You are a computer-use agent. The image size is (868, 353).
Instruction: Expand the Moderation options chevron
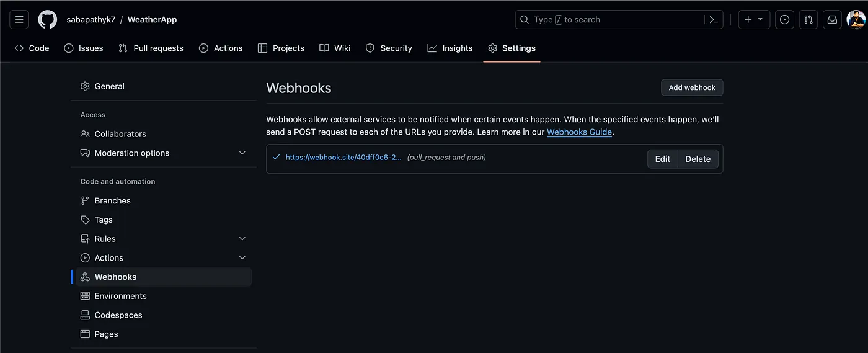click(x=242, y=153)
